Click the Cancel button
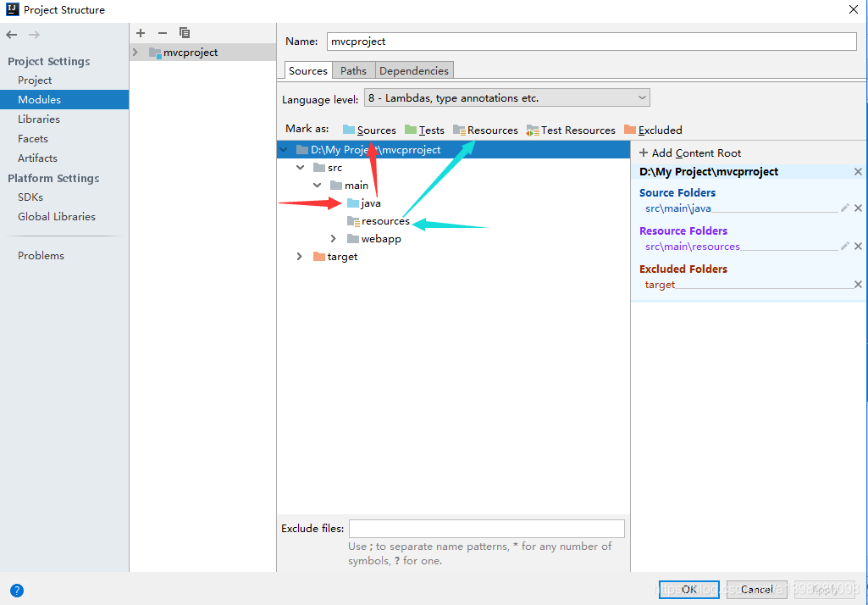Viewport: 868px width, 605px height. 757,590
